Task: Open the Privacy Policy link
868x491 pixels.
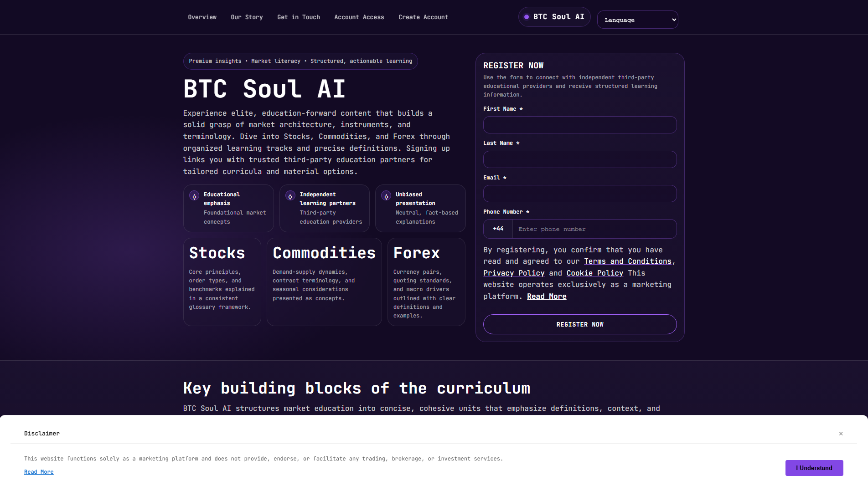Action: click(x=514, y=273)
